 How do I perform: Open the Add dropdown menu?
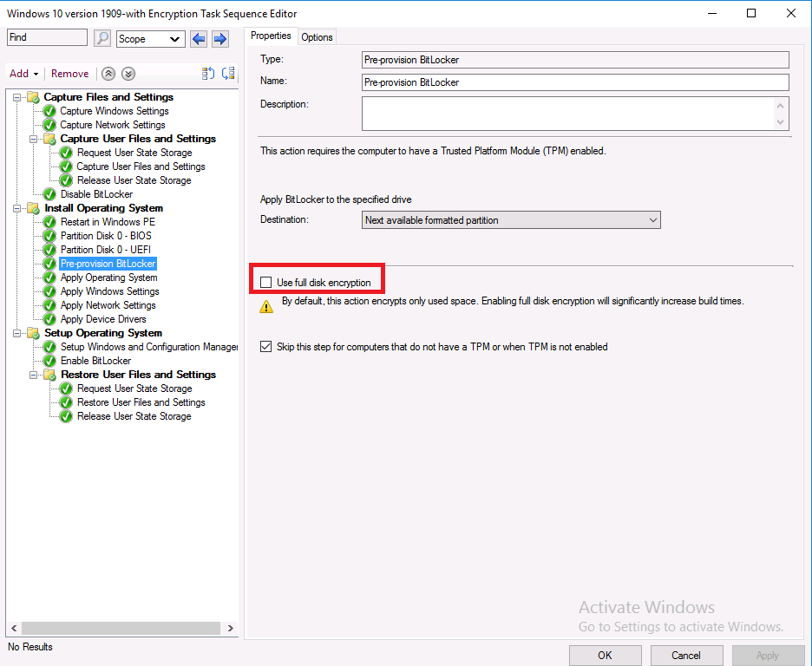click(23, 74)
